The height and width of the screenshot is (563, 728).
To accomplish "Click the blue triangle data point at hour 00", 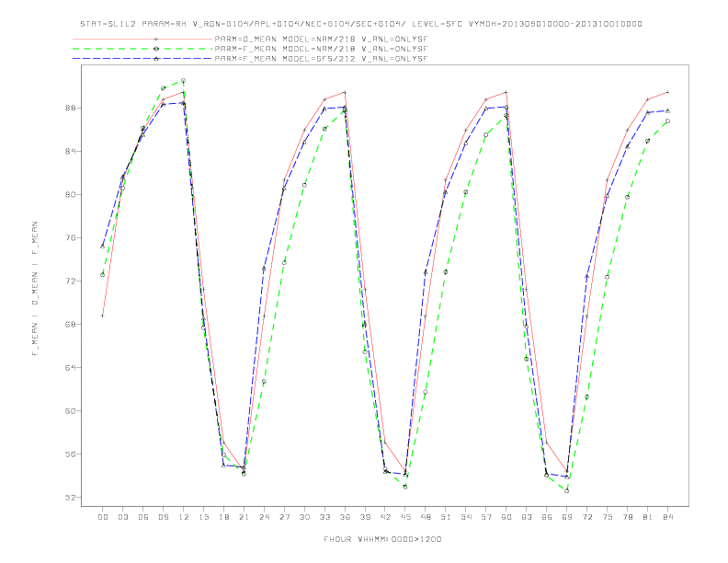I will (x=103, y=246).
